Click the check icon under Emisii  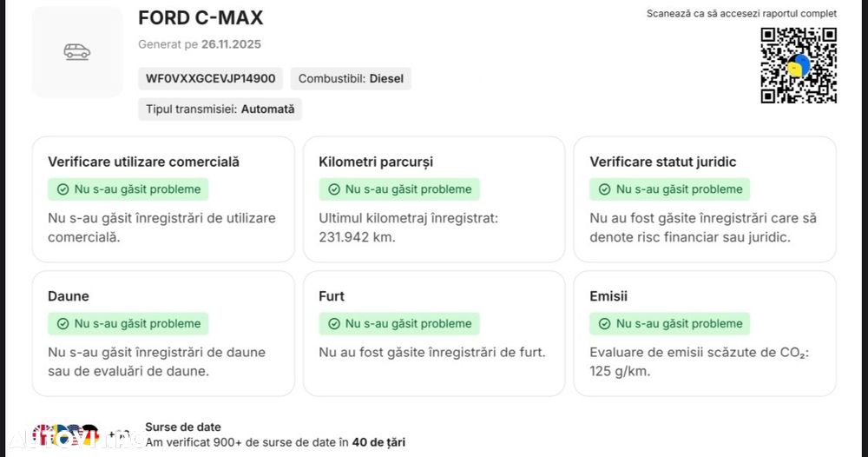click(x=604, y=324)
